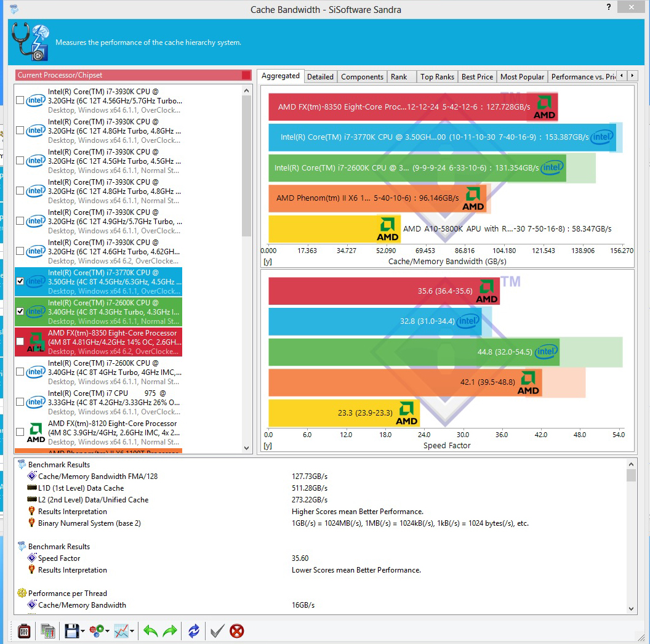Click the Speed Factor diamond icon
Image resolution: width=650 pixels, height=644 pixels.
click(x=32, y=558)
